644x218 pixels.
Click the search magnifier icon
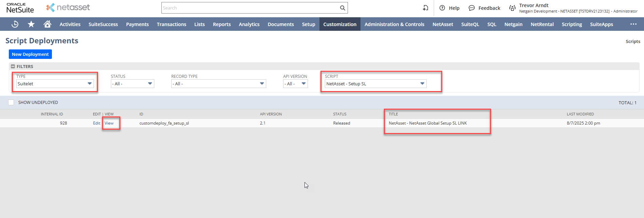tap(343, 8)
